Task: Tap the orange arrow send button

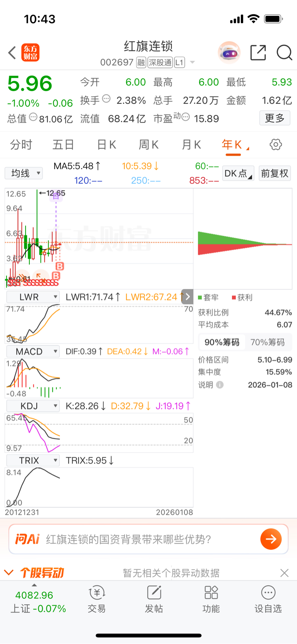Action: [271, 539]
